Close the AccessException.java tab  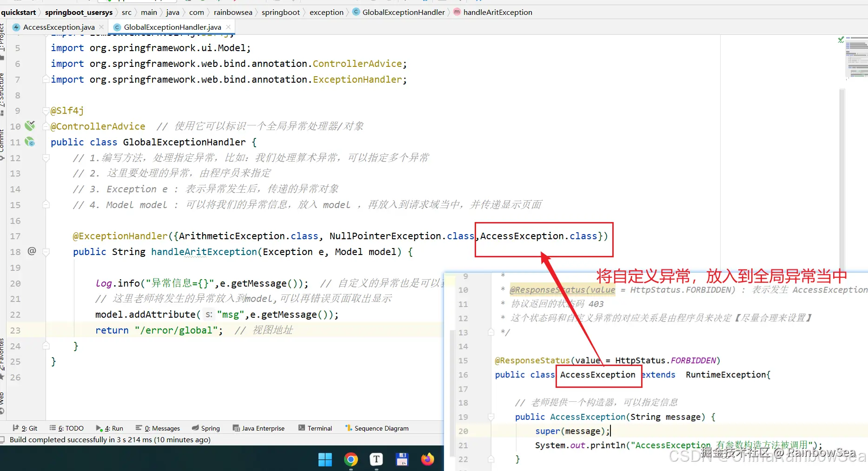[101, 27]
